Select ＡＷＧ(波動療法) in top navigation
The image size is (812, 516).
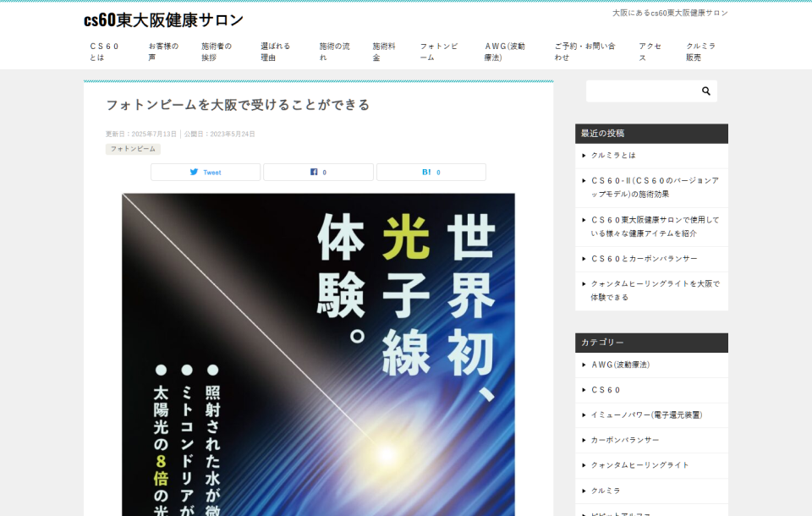click(505, 52)
